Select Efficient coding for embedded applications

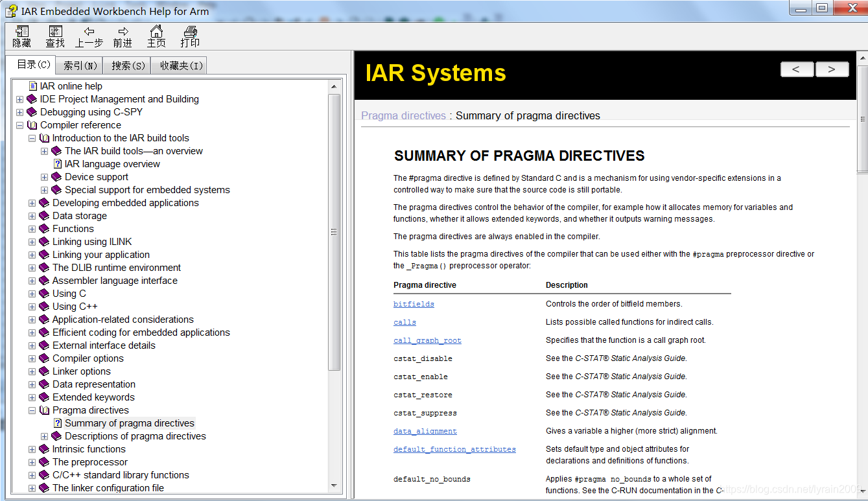[x=141, y=332]
